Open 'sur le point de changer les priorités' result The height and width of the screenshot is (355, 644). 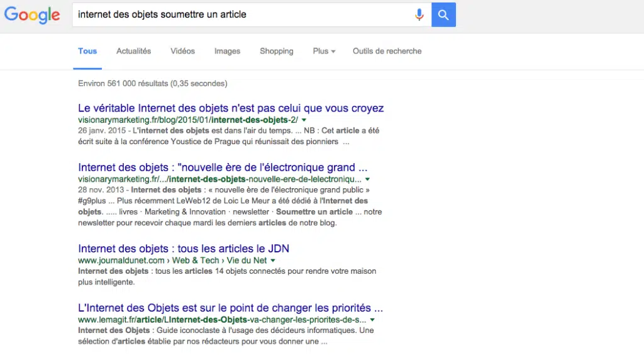(230, 308)
